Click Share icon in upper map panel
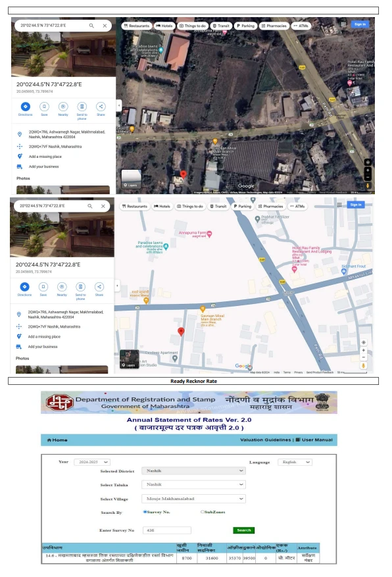 101,107
